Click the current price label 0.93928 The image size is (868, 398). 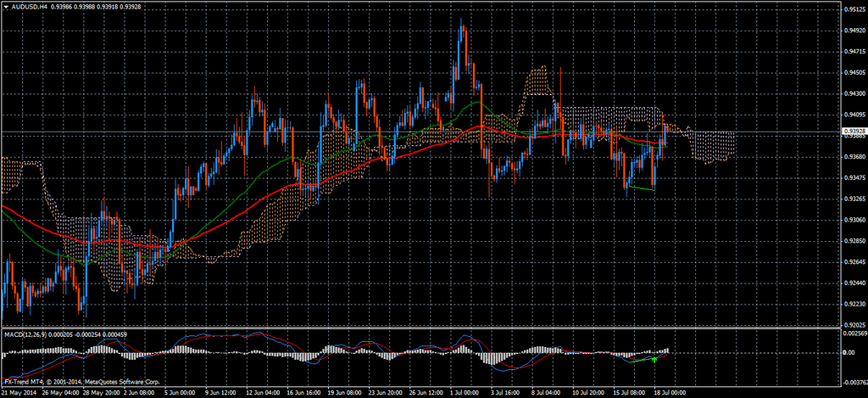tap(854, 132)
